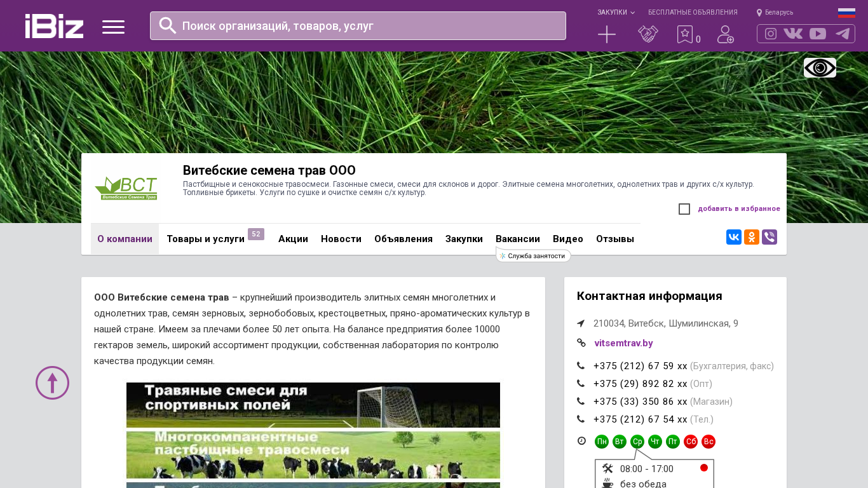Open the Отзывы tab
This screenshot has height=488, width=868.
pyautogui.click(x=615, y=239)
